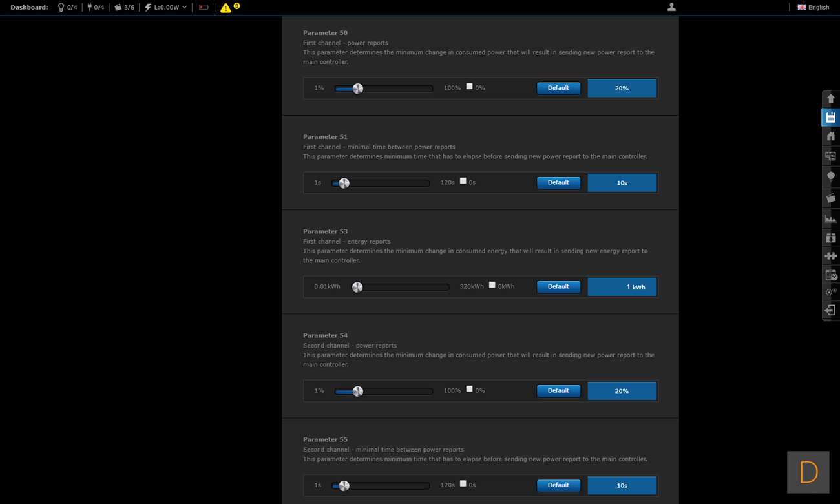Click the Parameter 54 power reports slider handle
840x504 pixels.
[x=357, y=391]
